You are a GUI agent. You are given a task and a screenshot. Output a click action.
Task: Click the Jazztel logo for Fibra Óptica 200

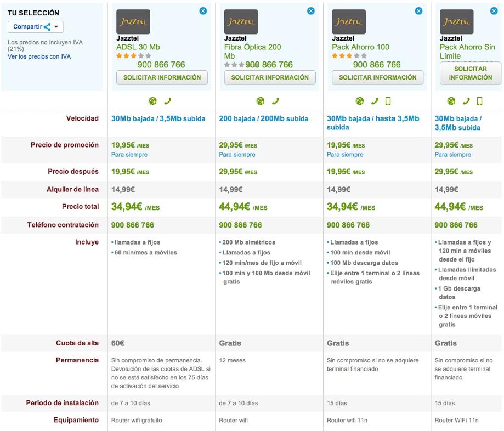coord(241,22)
